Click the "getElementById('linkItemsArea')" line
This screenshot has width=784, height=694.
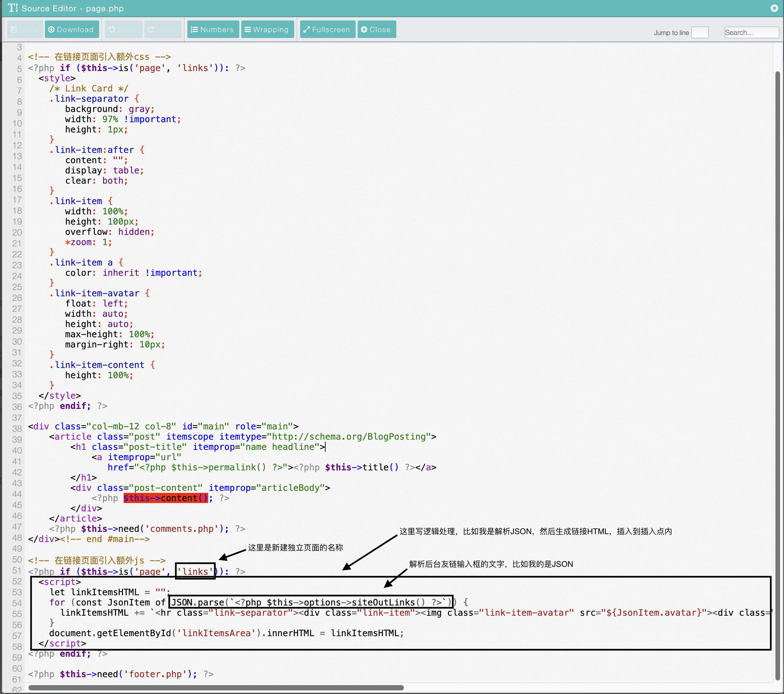coord(226,633)
